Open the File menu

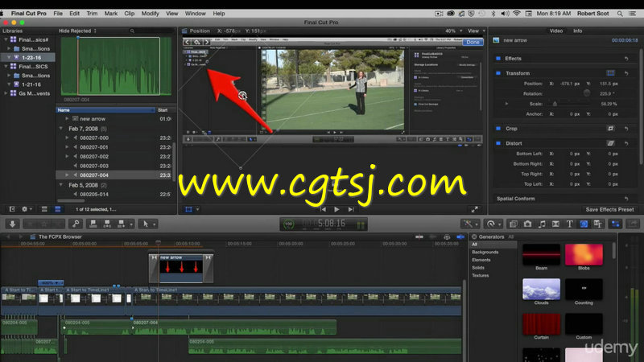58,14
